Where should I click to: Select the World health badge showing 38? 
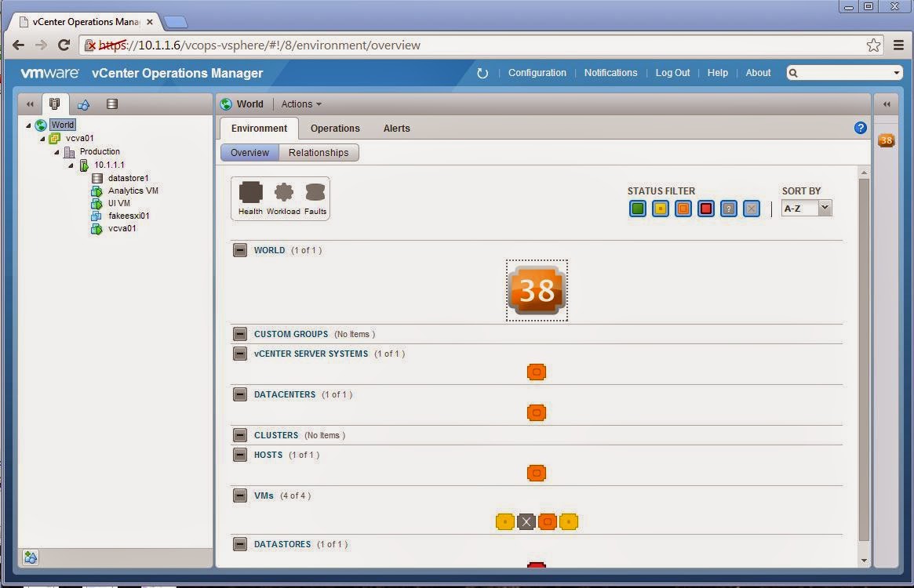pyautogui.click(x=537, y=290)
